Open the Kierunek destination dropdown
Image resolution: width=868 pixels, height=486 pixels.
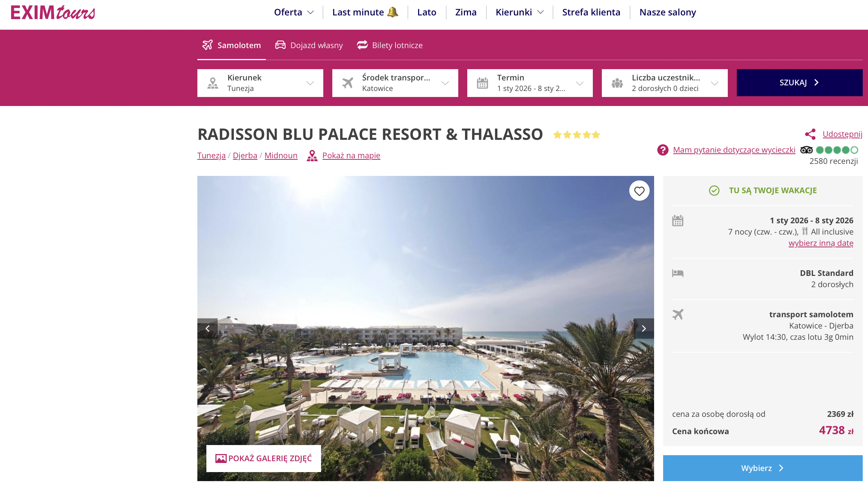tap(260, 83)
